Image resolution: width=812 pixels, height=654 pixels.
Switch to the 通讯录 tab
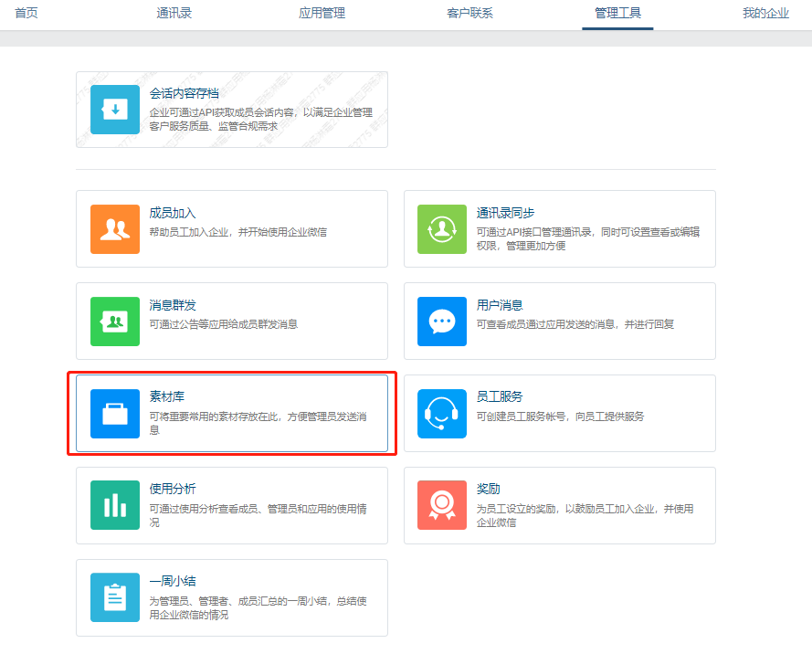point(174,14)
